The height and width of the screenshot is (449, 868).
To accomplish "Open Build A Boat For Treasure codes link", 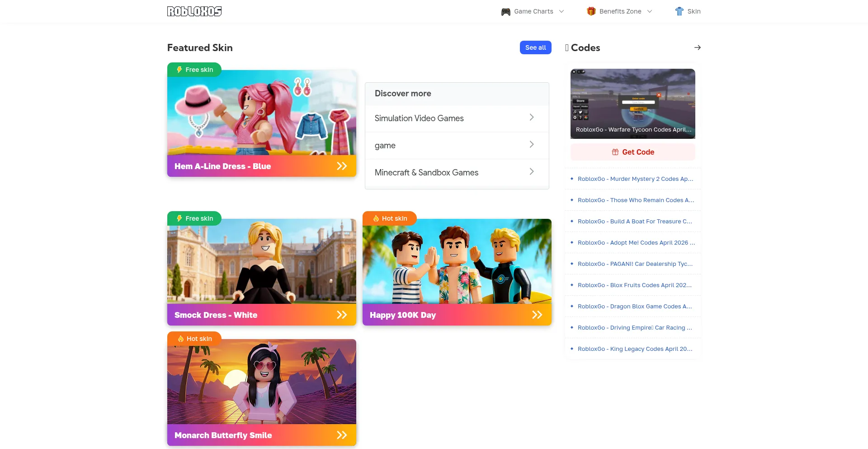I will pyautogui.click(x=635, y=222).
